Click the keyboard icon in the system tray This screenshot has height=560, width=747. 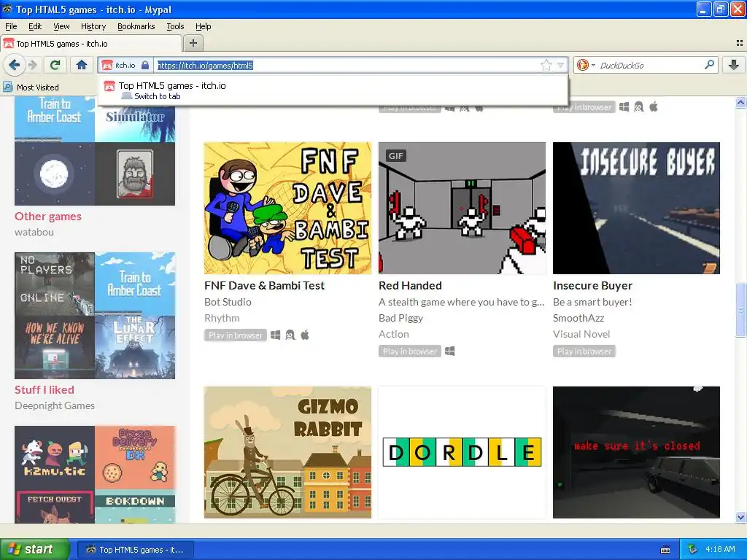click(665, 550)
